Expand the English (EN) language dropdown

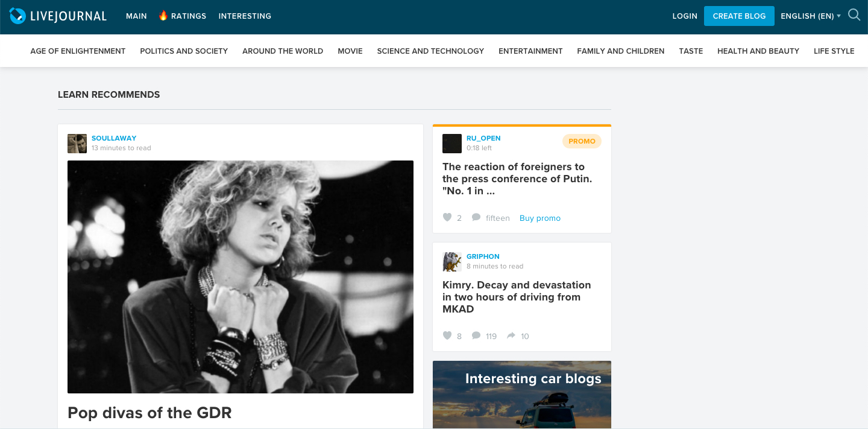pyautogui.click(x=811, y=16)
